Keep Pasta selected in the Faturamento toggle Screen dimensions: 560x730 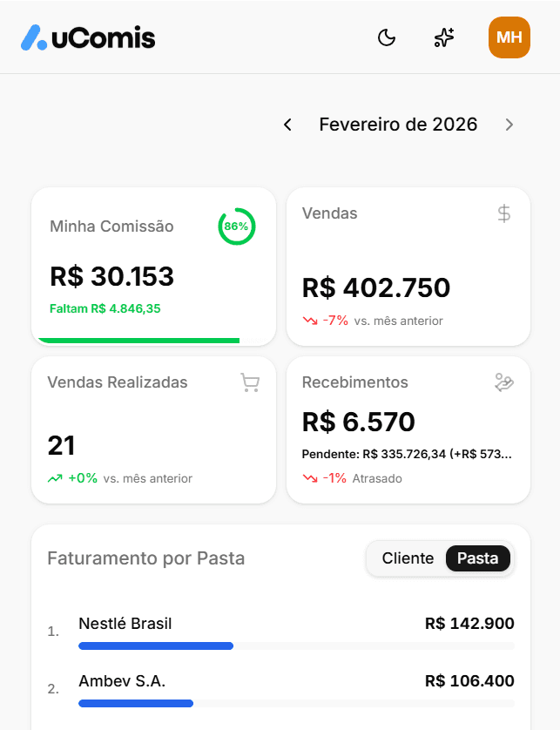478,558
